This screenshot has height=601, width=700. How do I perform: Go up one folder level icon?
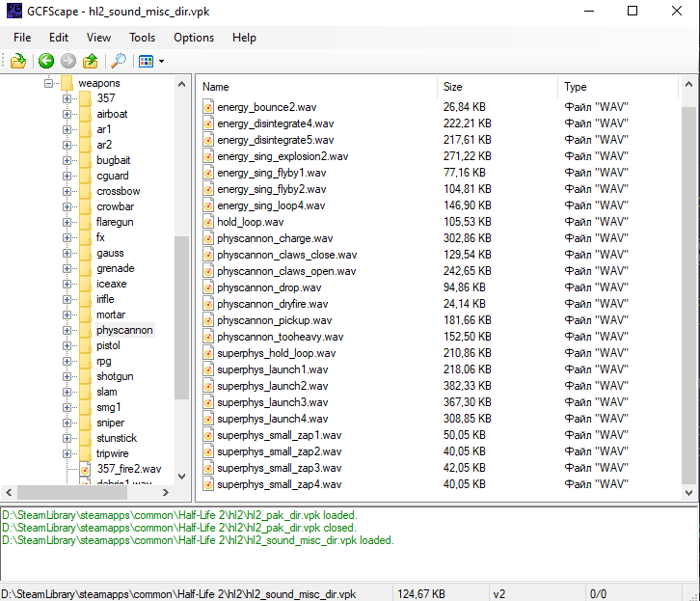(91, 61)
